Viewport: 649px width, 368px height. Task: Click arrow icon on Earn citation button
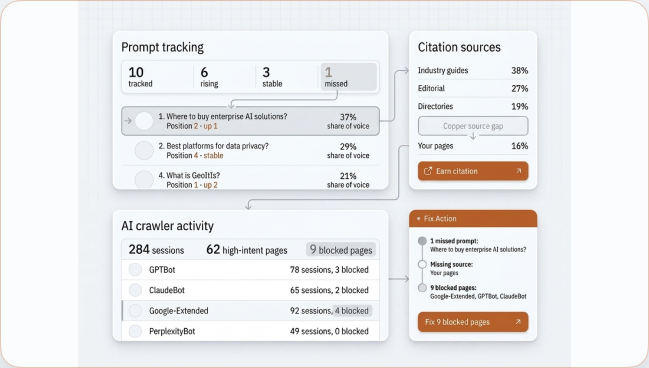pyautogui.click(x=519, y=171)
